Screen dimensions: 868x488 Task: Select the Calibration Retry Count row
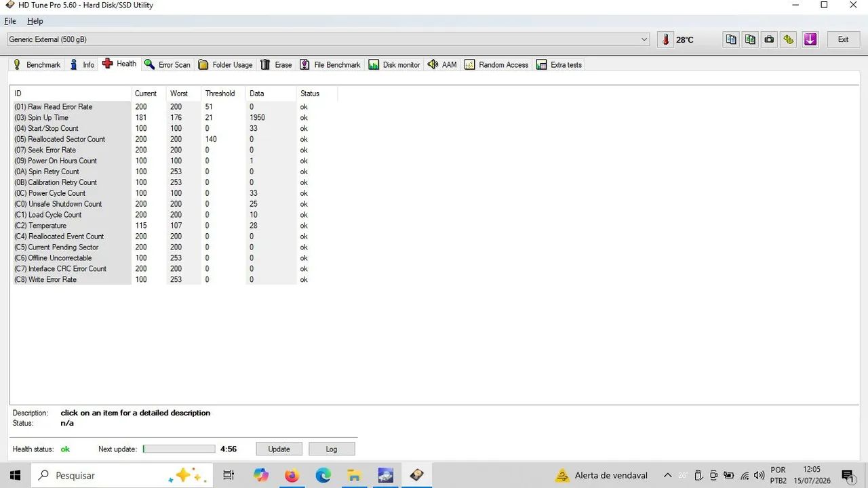pyautogui.click(x=174, y=182)
